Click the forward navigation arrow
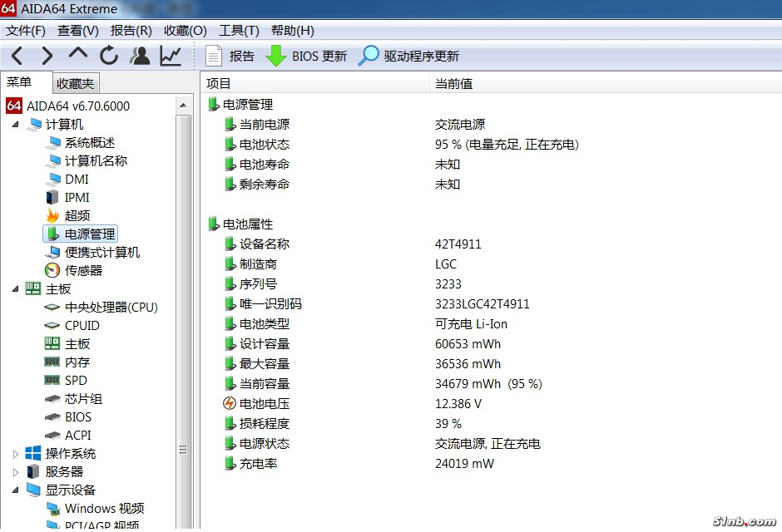This screenshot has width=782, height=532. pos(47,56)
